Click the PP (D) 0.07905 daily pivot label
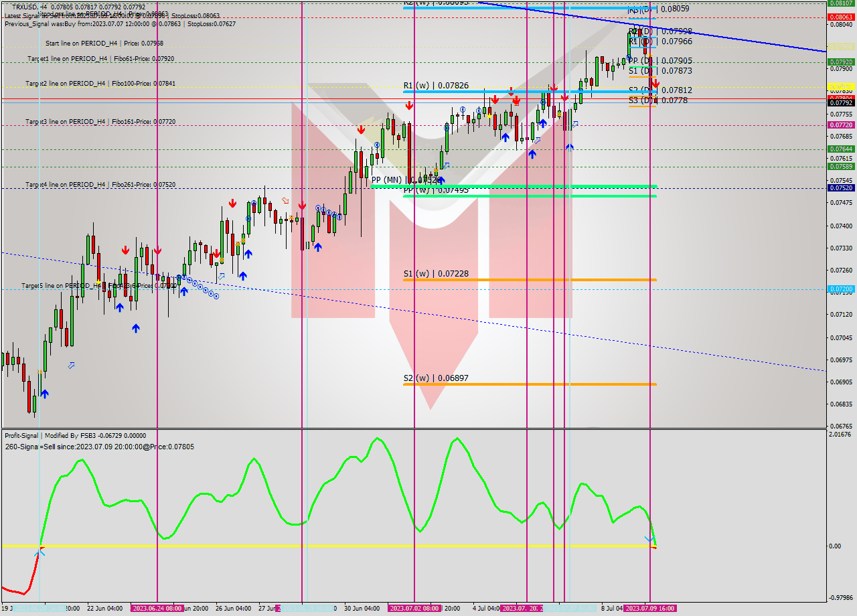The width and height of the screenshot is (857, 616). point(659,61)
